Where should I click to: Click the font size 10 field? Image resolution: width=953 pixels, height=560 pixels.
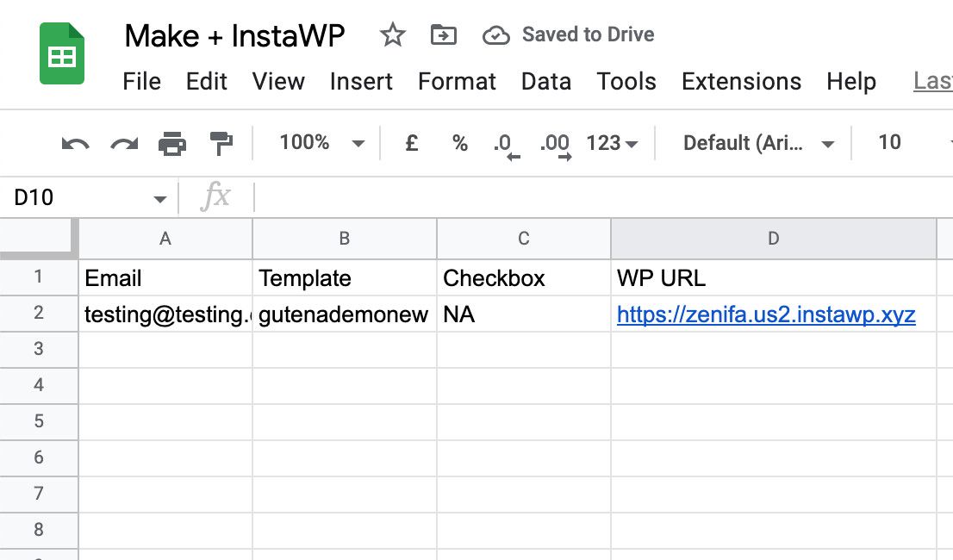(890, 142)
